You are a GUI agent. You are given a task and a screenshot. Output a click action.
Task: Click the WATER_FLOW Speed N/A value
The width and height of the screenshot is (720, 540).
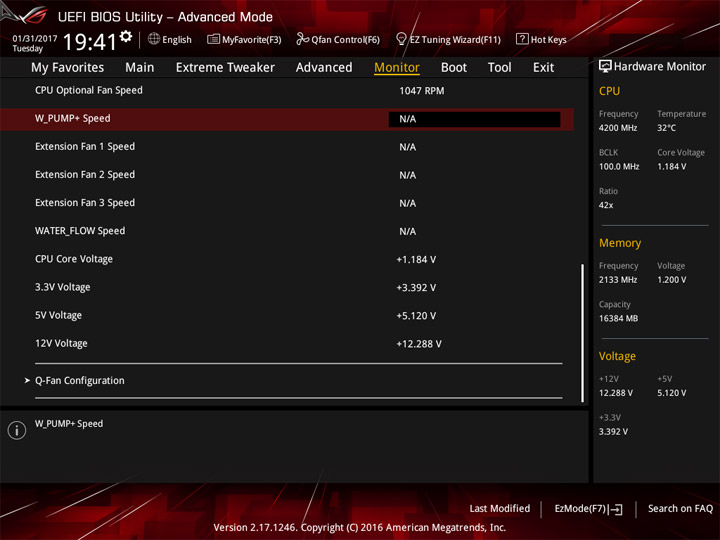coord(407,231)
